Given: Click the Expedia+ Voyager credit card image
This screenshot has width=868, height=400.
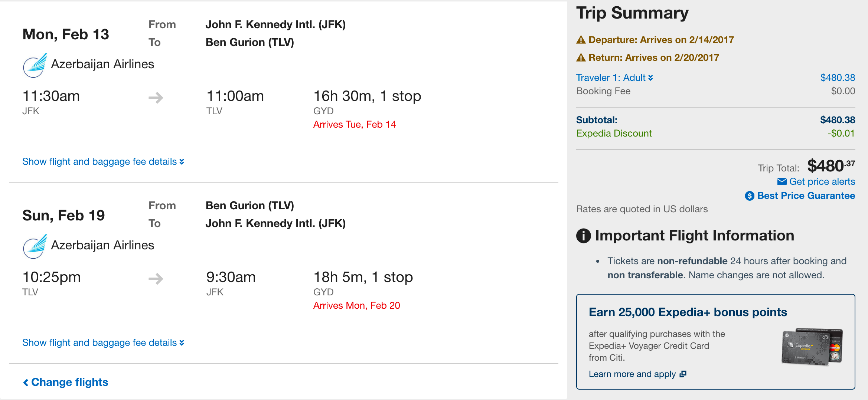Looking at the screenshot, I should pos(812,347).
